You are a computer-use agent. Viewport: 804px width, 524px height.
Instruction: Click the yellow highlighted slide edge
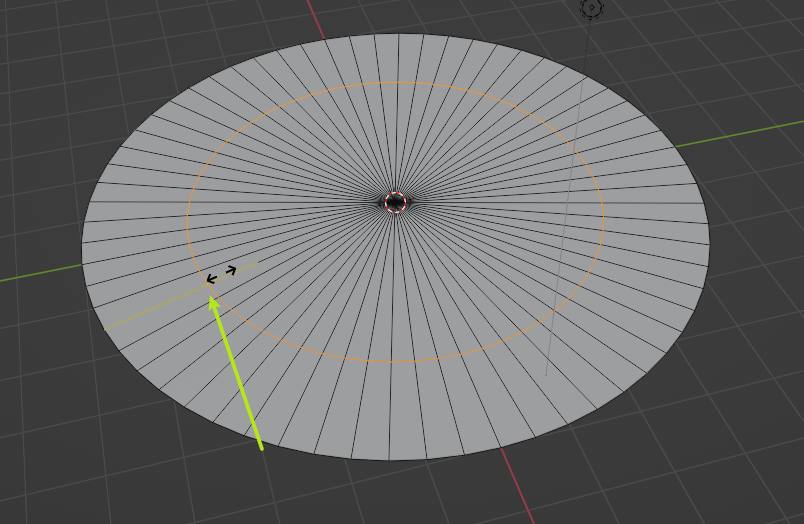(x=180, y=296)
